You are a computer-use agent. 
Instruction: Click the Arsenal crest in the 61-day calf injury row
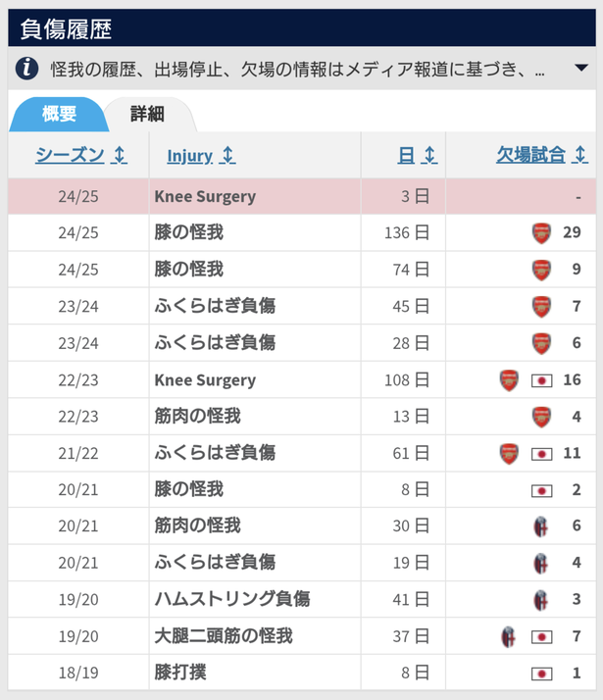[509, 454]
